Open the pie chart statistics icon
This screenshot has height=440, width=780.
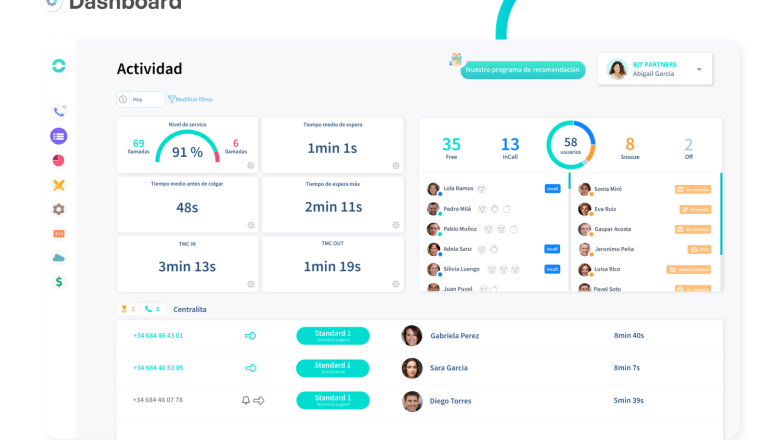[x=59, y=160]
